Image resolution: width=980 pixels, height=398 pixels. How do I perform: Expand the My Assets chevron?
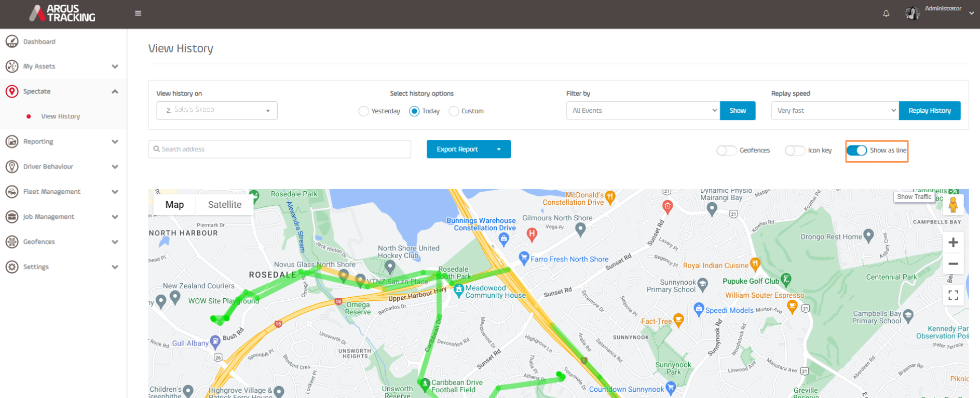click(x=115, y=67)
